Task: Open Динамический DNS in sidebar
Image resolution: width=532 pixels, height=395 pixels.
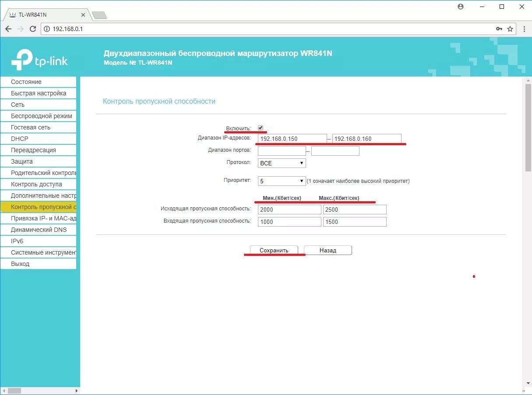Action: coord(38,230)
